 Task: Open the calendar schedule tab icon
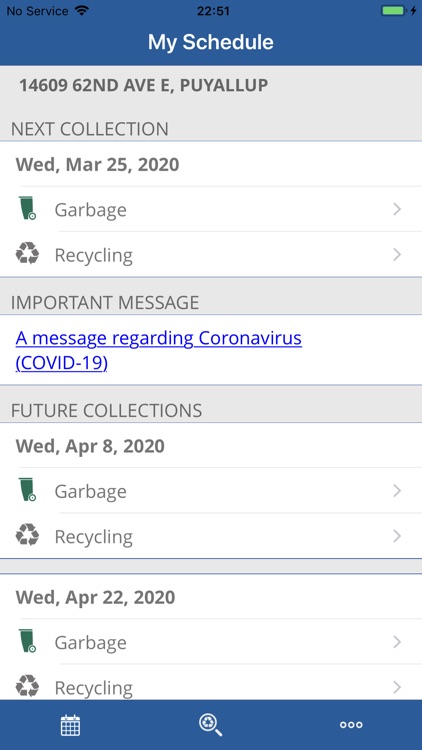70,725
